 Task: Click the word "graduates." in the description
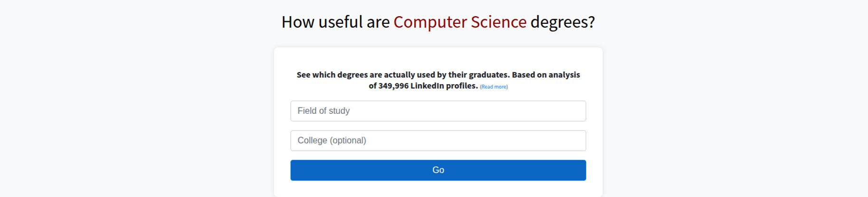(x=489, y=75)
